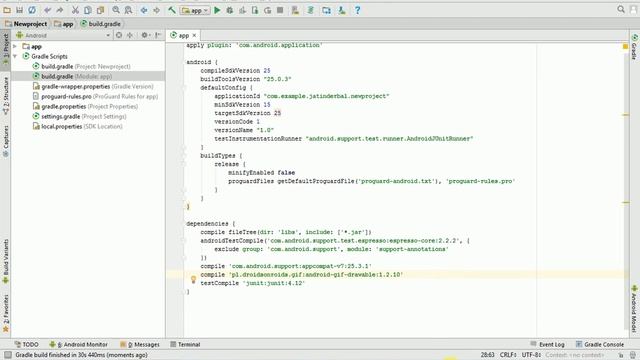
Task: Click the Debug bug icon
Action: tap(230, 10)
